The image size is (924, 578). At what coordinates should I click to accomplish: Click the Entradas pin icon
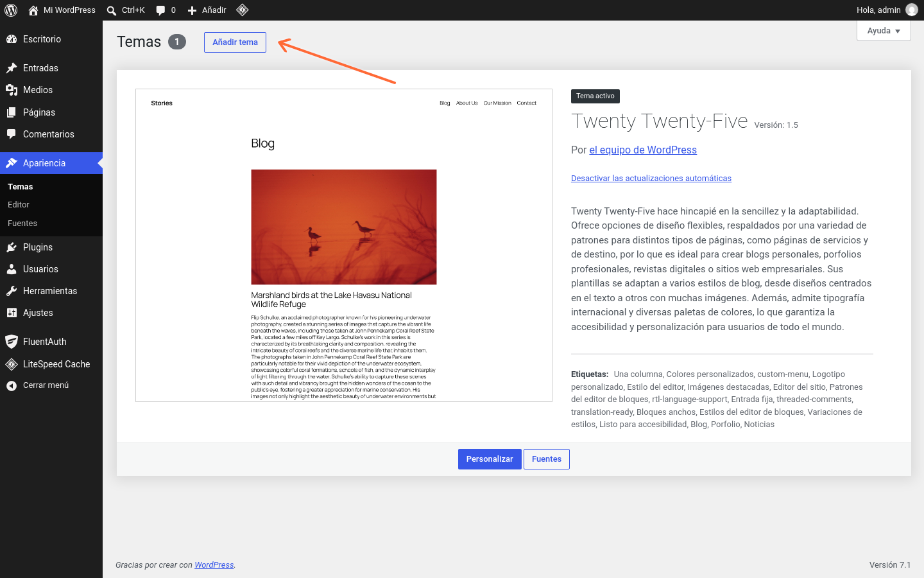tap(12, 68)
